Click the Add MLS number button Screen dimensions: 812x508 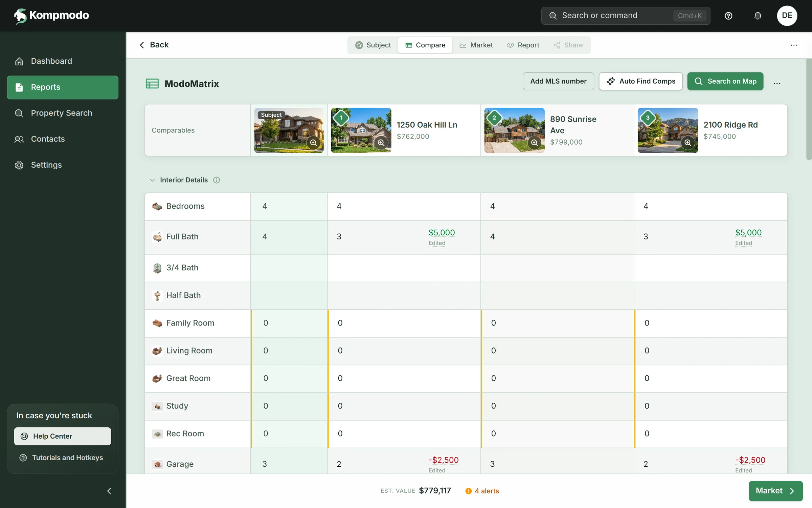(x=558, y=81)
